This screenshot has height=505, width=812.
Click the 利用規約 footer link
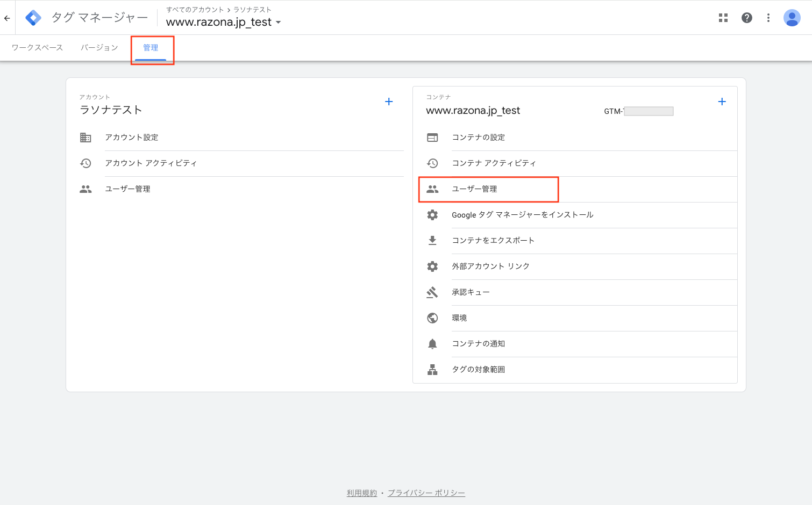point(362,493)
